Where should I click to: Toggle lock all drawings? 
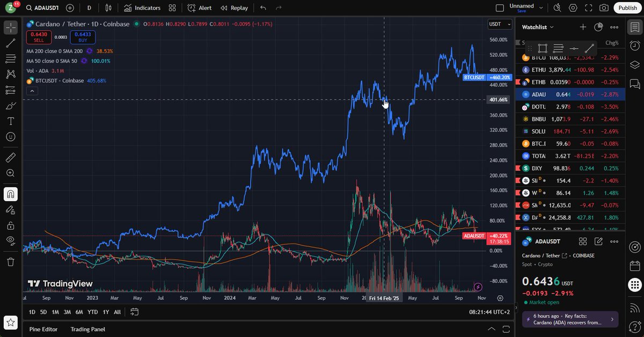click(x=10, y=225)
